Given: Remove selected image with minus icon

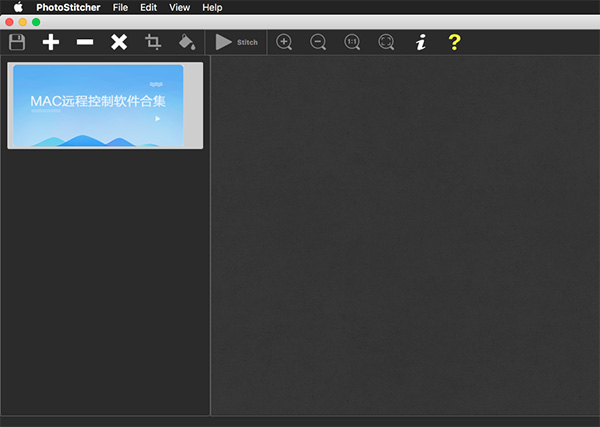Looking at the screenshot, I should pos(85,42).
